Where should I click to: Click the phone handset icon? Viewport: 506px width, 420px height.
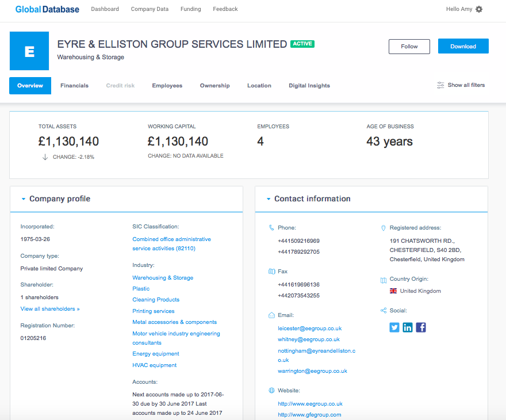(x=271, y=228)
